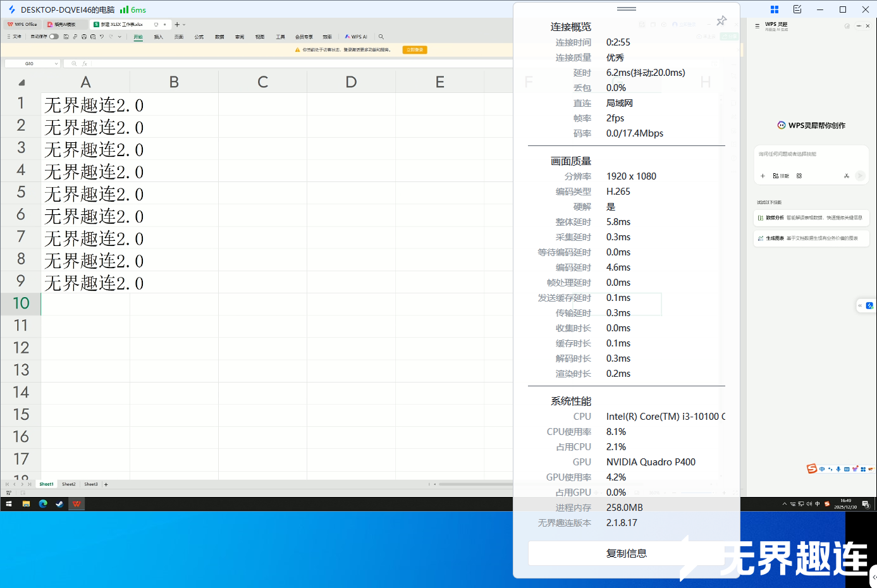Screen dimensions: 877x588
Task: Select the Sheet1 worksheet tab
Action: point(47,484)
